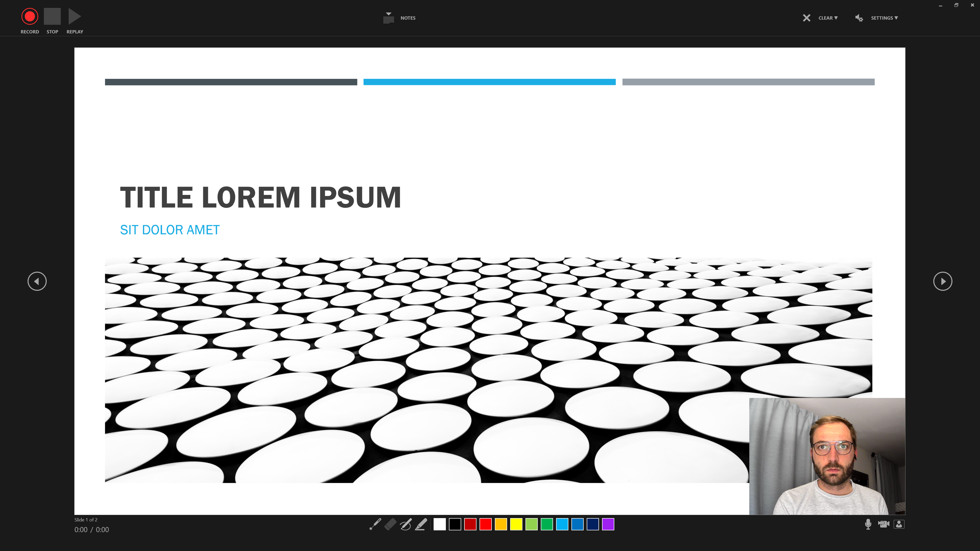The image size is (980, 551).
Task: Choose the yellow ink color
Action: point(516,524)
